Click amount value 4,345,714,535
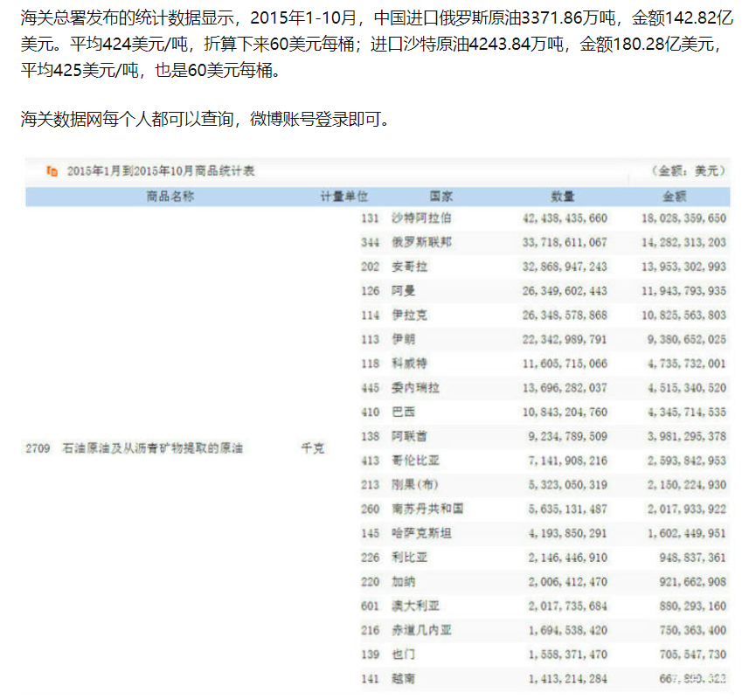756x700 pixels. tap(687, 412)
